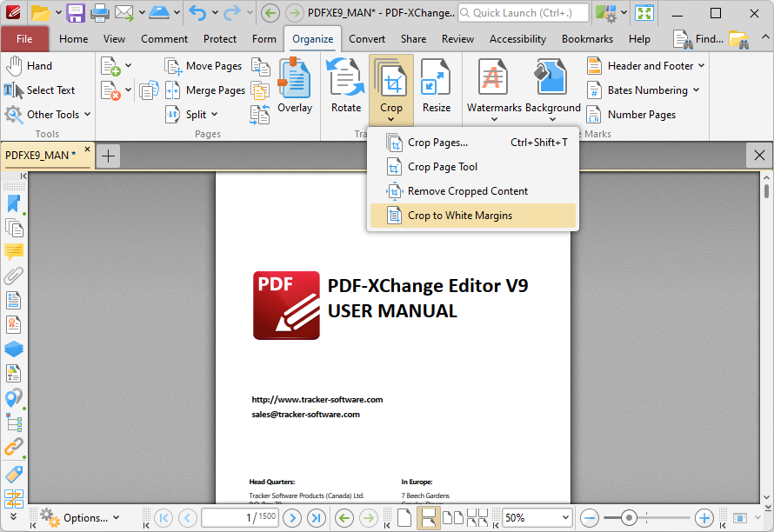This screenshot has height=532, width=774.
Task: Select two pages continuous layout icon
Action: click(477, 518)
